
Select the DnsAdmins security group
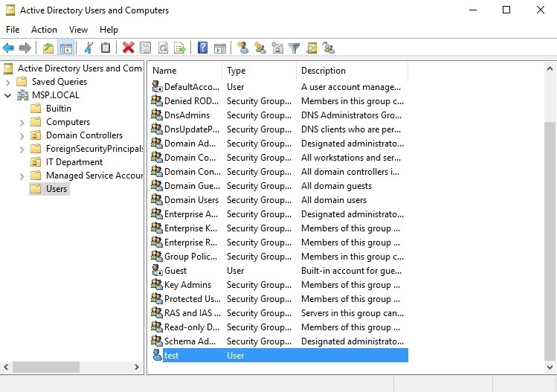pos(187,115)
